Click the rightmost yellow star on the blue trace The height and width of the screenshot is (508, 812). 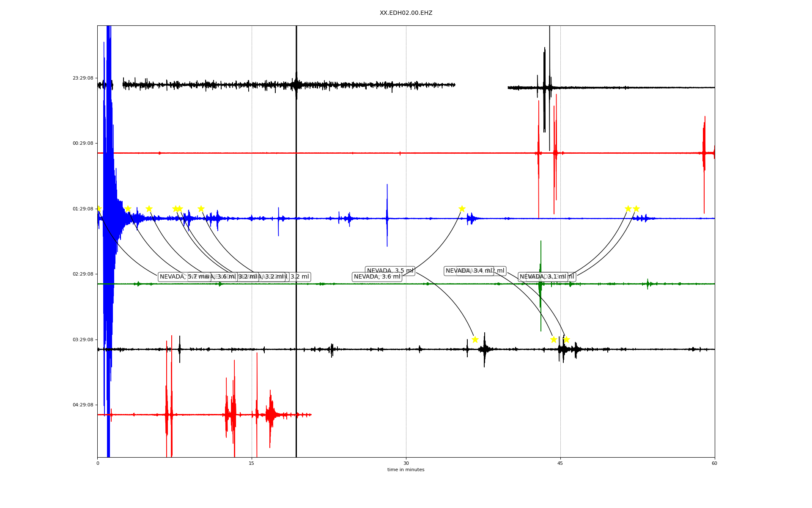coord(636,209)
